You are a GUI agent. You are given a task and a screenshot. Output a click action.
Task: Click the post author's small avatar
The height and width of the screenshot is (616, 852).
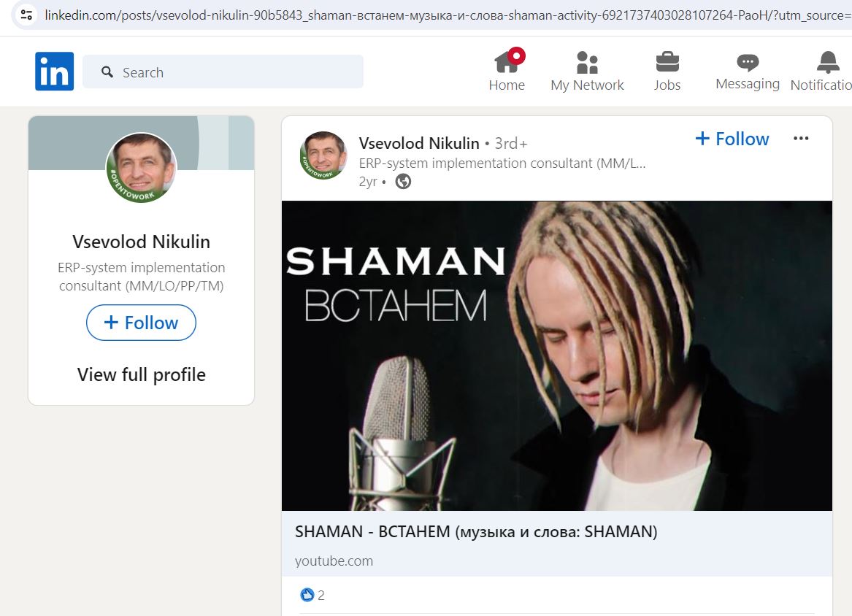point(324,155)
